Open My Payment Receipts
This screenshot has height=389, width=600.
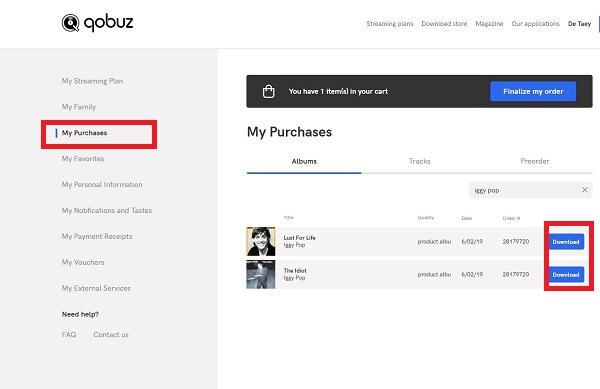coord(97,236)
